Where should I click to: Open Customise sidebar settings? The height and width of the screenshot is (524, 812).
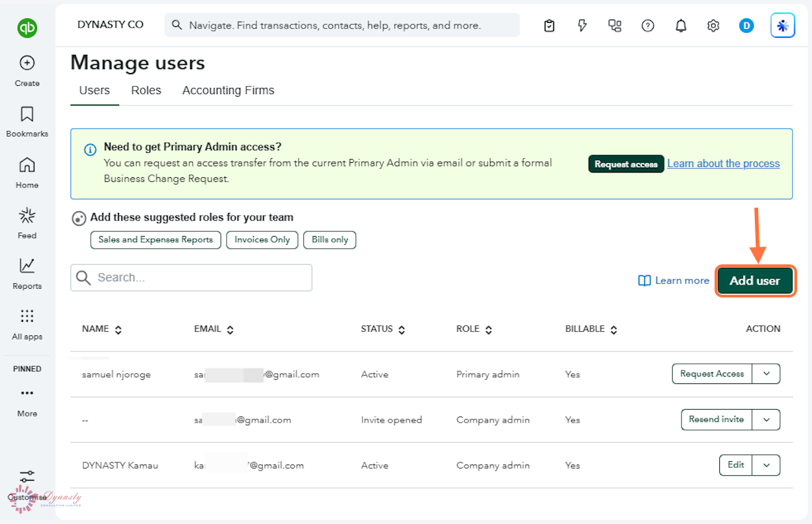(x=27, y=485)
